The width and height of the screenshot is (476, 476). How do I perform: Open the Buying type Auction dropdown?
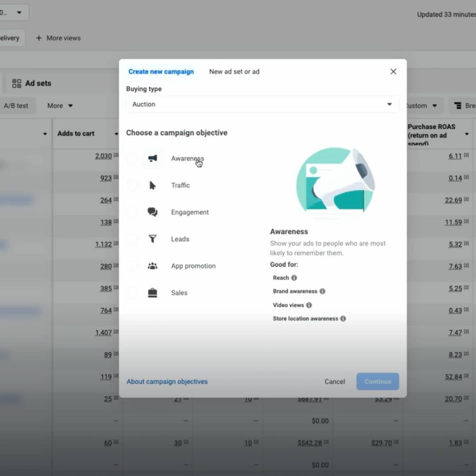pyautogui.click(x=262, y=104)
